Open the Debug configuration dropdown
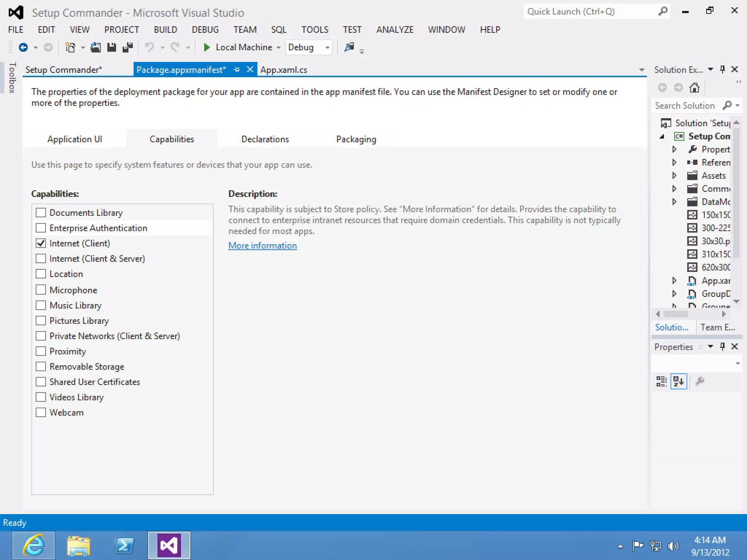 327,47
